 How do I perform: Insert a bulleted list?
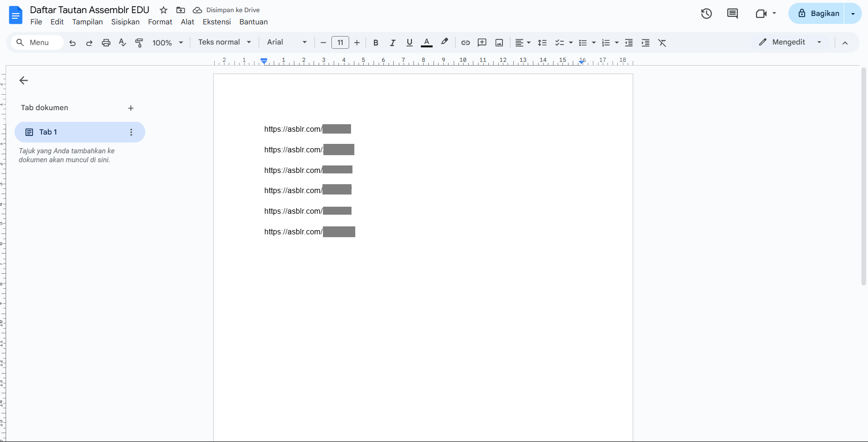click(583, 43)
